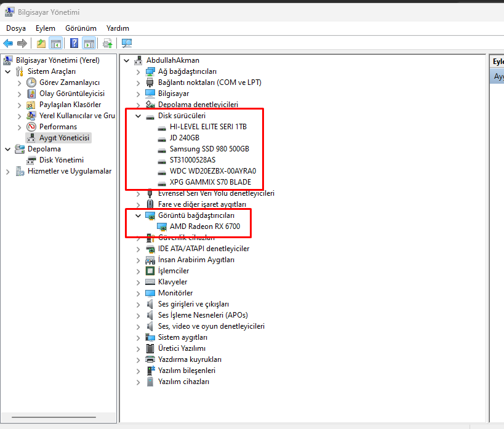
Task: Click the Performans gauge icon
Action: 31,127
